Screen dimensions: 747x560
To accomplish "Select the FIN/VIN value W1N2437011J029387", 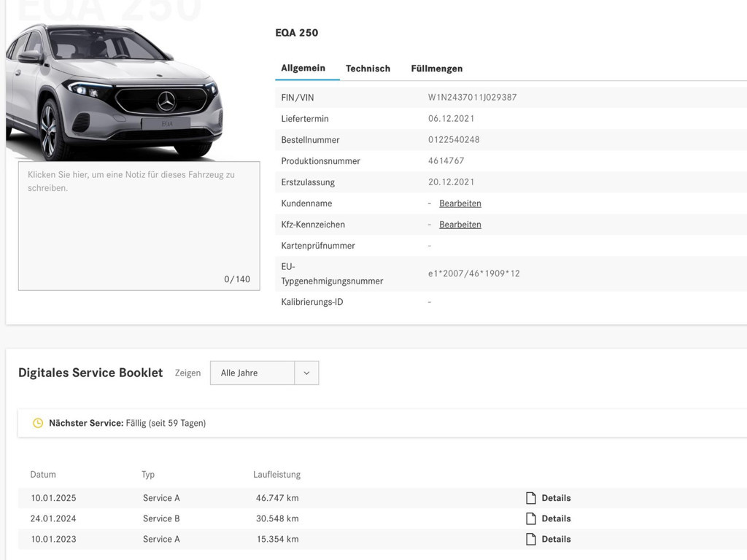I will [x=473, y=97].
